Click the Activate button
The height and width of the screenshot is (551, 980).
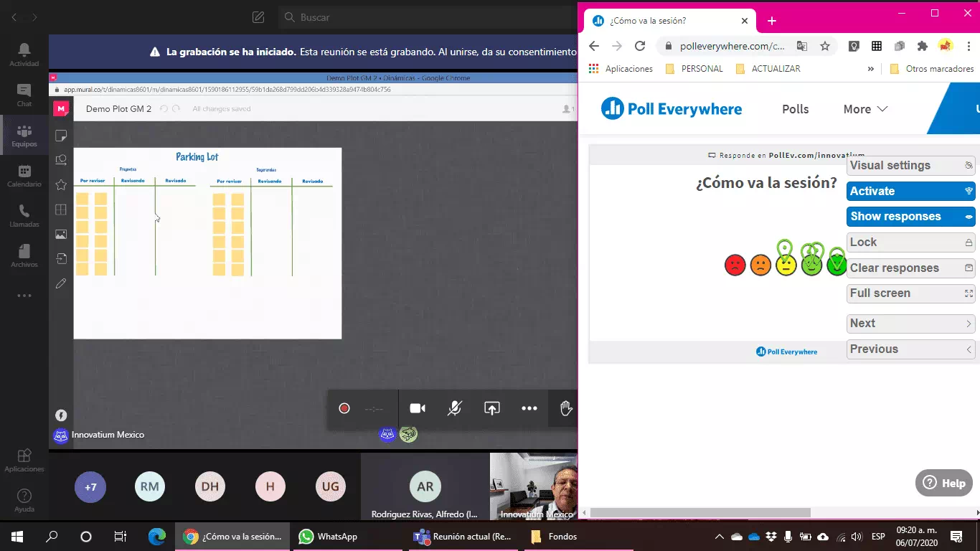click(910, 191)
